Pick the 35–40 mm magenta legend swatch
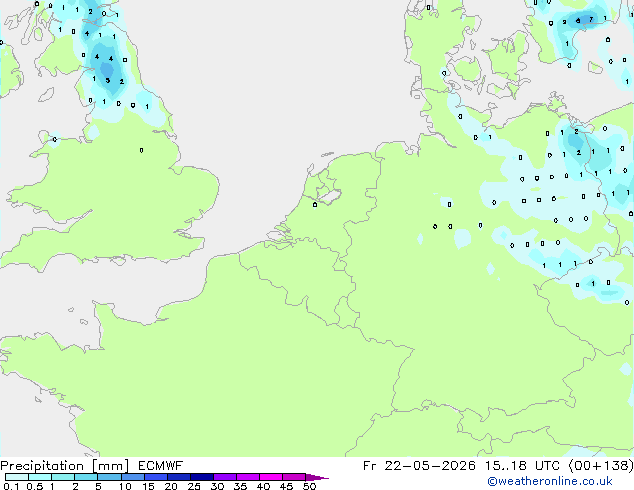Screen dimensions: 634x490 click(x=247, y=477)
